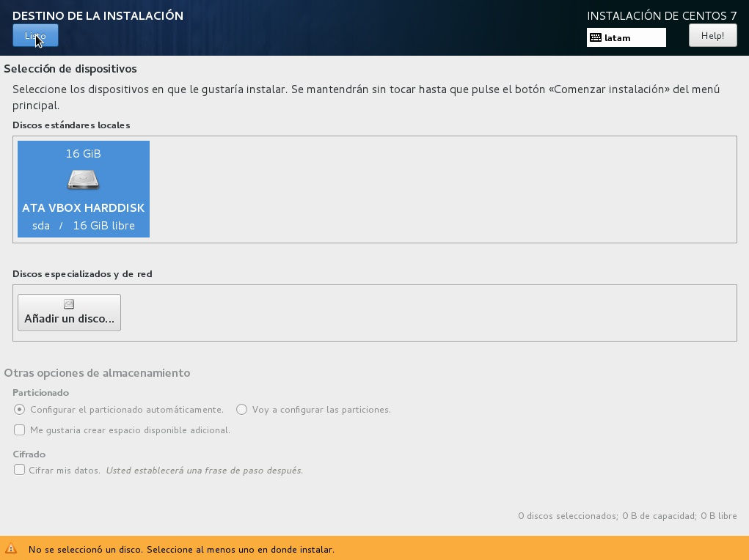
Task: Click the No se seleccionó un disco warning bar
Action: [x=180, y=548]
